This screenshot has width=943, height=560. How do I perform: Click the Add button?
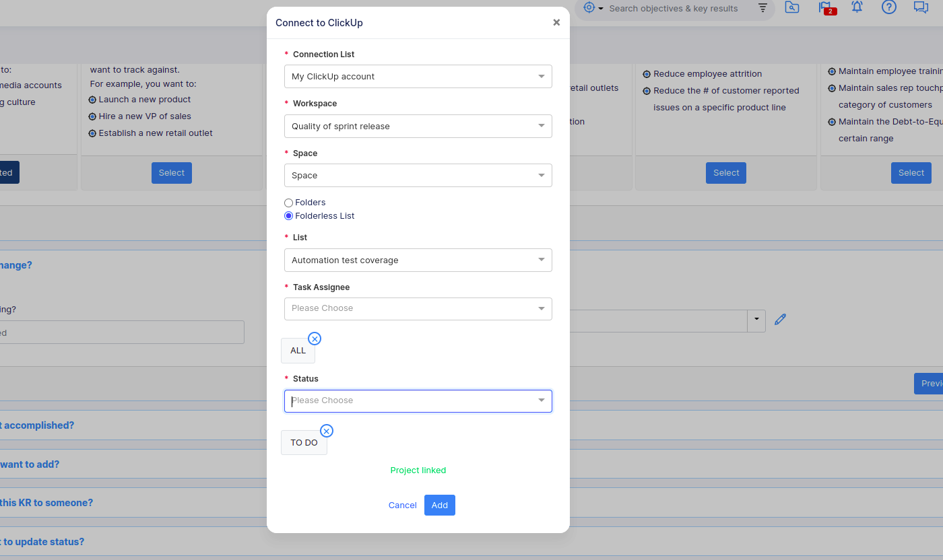point(440,505)
